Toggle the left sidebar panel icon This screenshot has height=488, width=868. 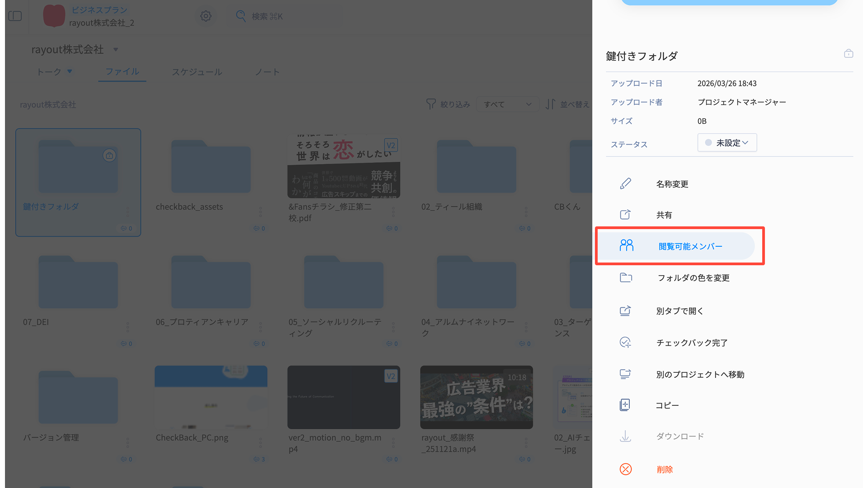15,16
